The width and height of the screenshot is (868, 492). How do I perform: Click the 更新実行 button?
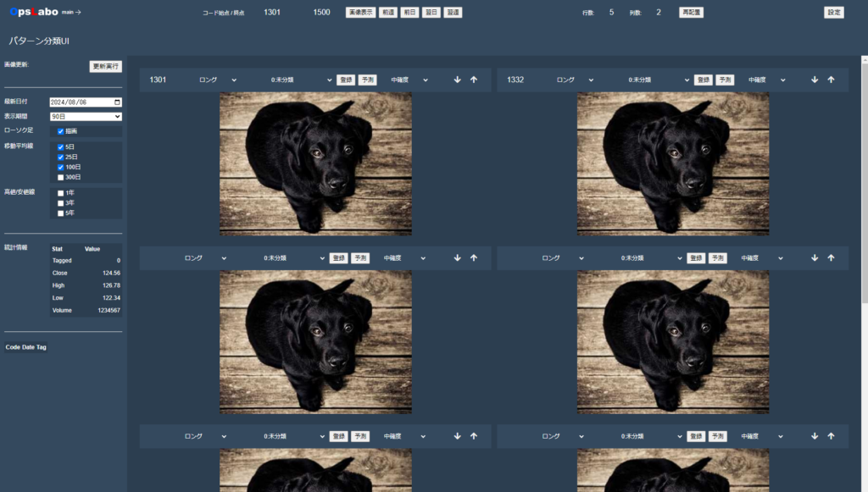tap(106, 66)
